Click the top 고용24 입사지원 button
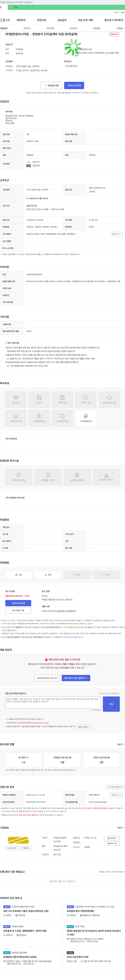This screenshot has width=125, height=980. (74, 86)
